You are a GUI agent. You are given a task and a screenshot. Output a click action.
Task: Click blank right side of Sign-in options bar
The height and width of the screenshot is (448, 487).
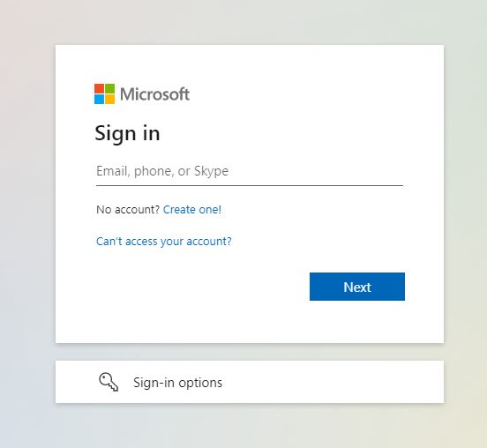pos(341,382)
